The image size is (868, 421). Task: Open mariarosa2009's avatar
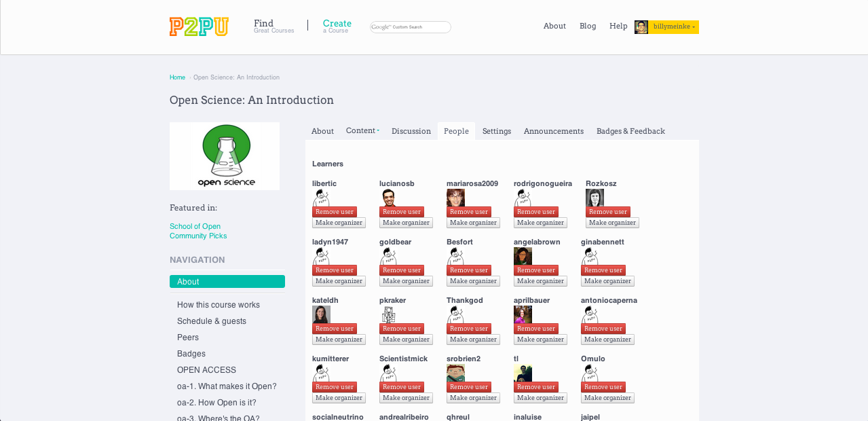455,198
